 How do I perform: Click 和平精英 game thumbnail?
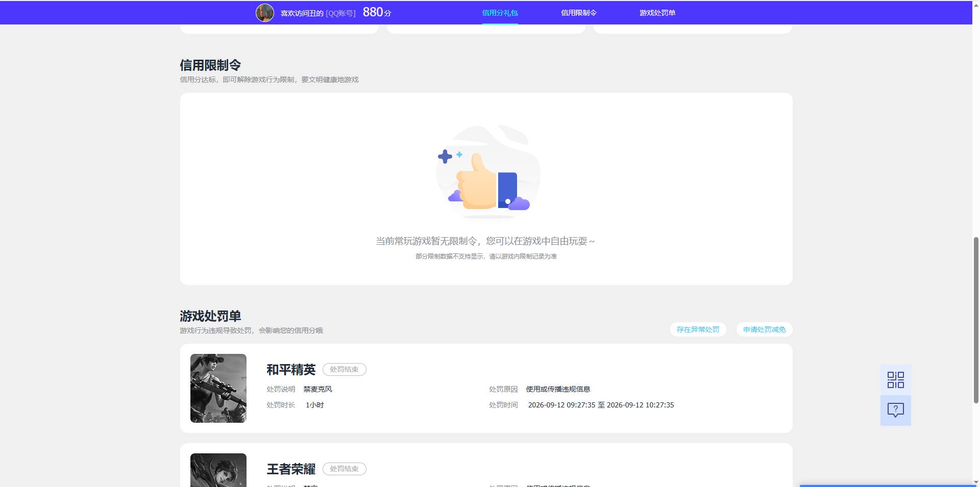point(218,388)
